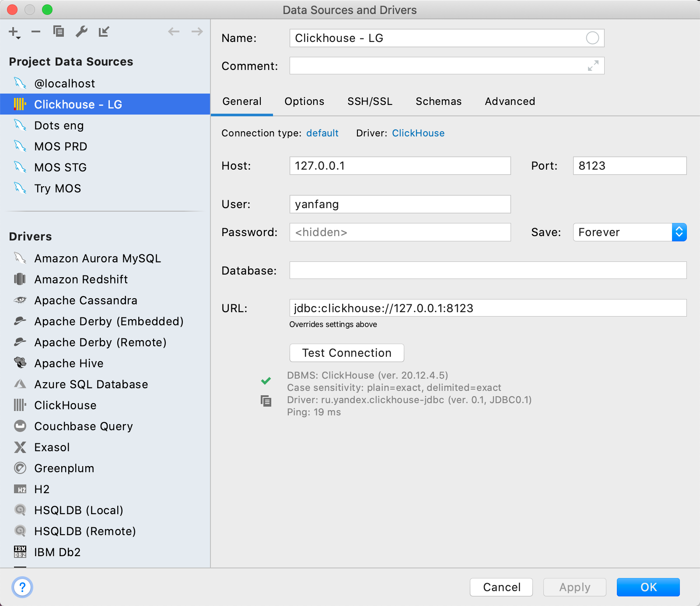This screenshot has height=606, width=700.
Task: Open help via the question mark icon
Action: [22, 588]
